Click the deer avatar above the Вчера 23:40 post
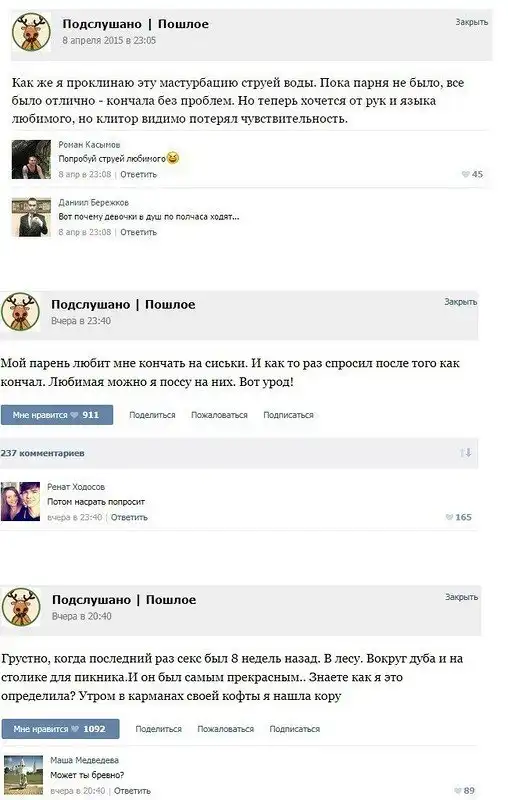The height and width of the screenshot is (800, 508). 20,312
